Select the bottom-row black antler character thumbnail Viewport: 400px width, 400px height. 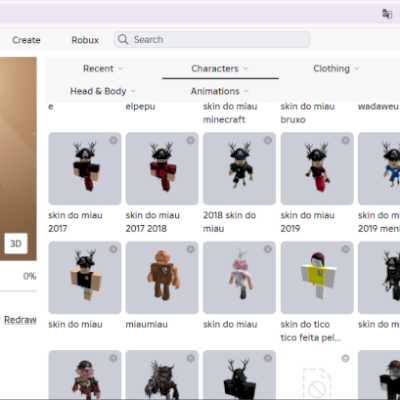(239, 375)
